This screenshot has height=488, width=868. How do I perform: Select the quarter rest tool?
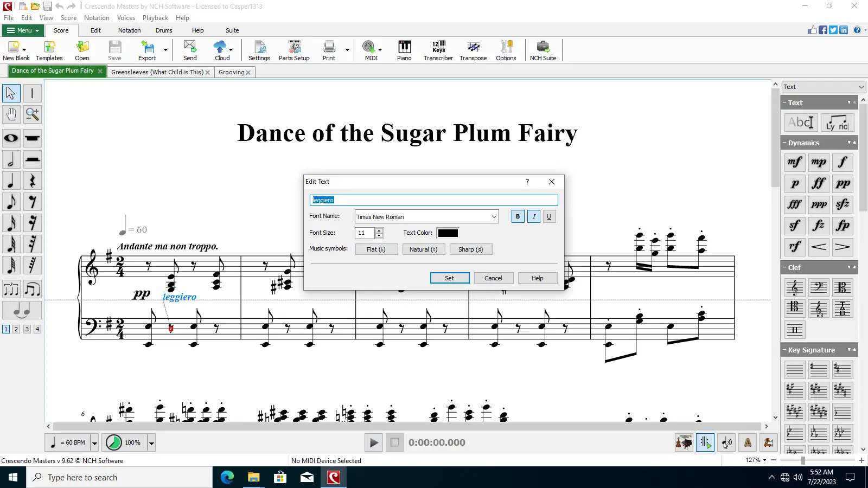33,181
